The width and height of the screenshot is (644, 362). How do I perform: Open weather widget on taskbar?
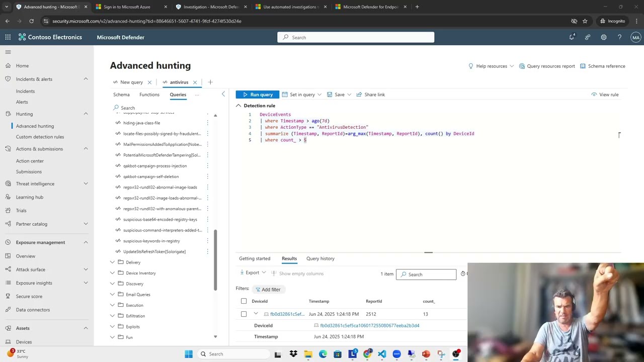(x=17, y=354)
